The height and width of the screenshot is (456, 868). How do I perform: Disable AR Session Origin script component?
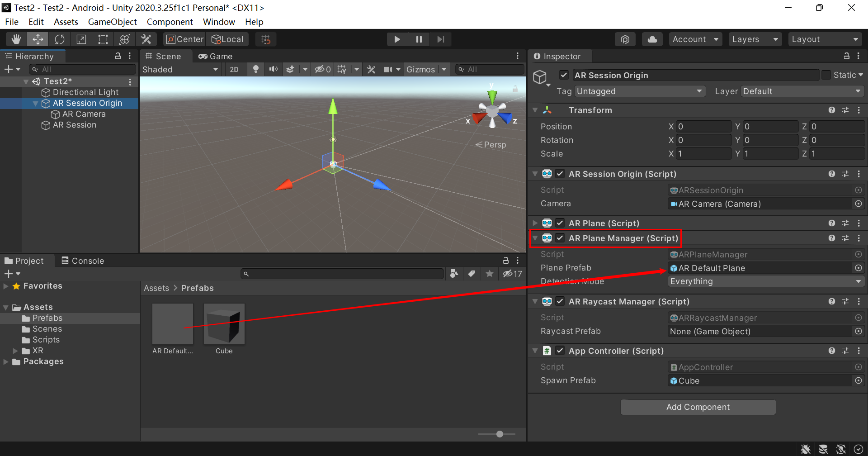coord(560,174)
